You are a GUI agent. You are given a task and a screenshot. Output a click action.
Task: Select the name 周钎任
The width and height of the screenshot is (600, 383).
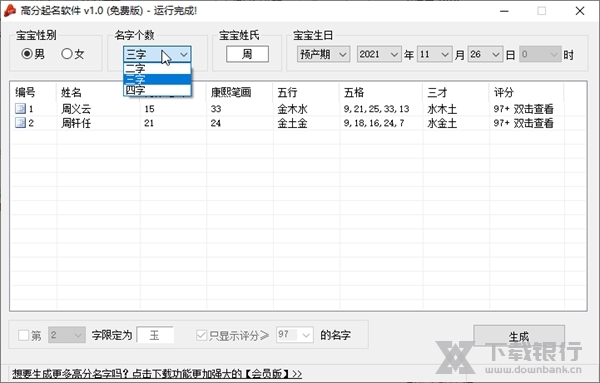click(x=76, y=123)
